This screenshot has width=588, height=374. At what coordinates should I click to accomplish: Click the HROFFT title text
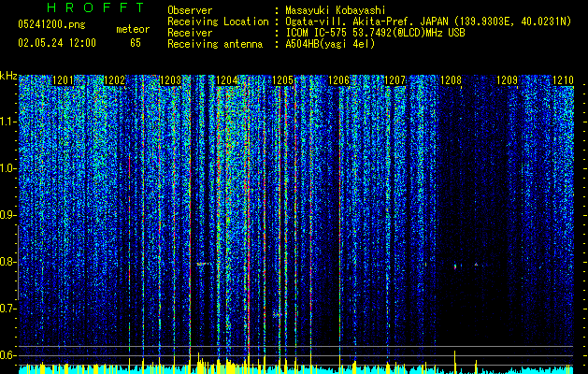(x=96, y=7)
